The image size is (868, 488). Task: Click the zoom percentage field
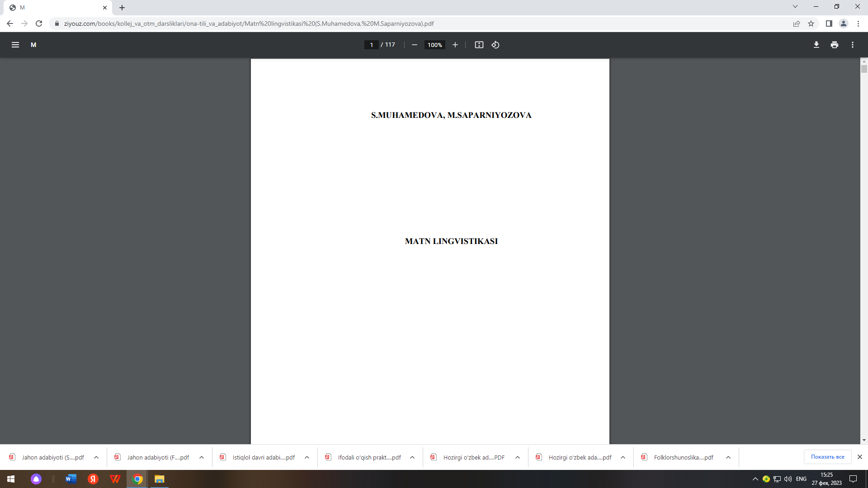[434, 45]
